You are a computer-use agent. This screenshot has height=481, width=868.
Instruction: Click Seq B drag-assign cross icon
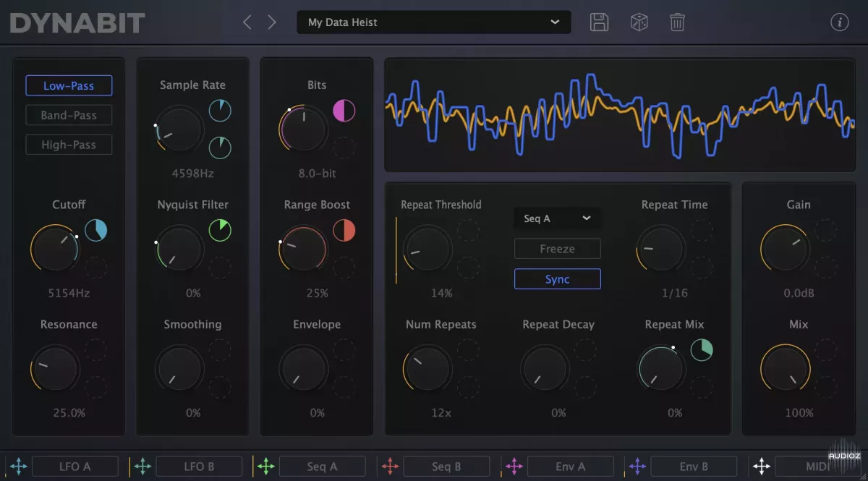[391, 467]
